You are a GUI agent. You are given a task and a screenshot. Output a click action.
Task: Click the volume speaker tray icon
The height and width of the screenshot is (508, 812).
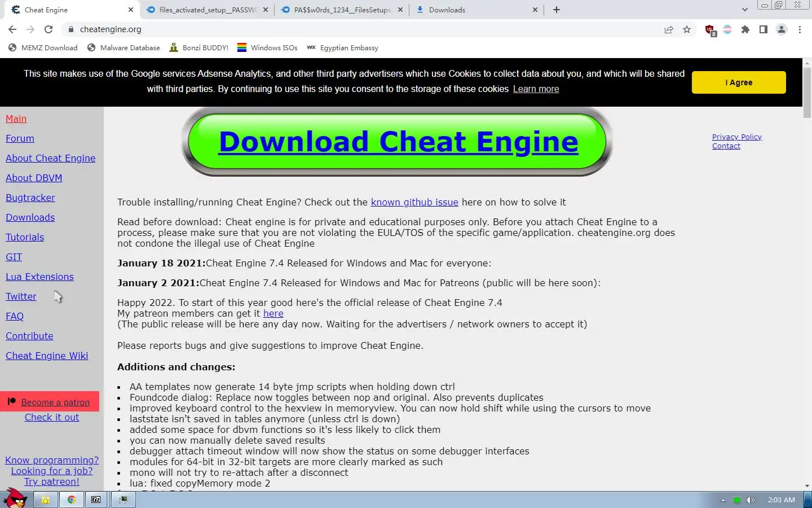751,500
